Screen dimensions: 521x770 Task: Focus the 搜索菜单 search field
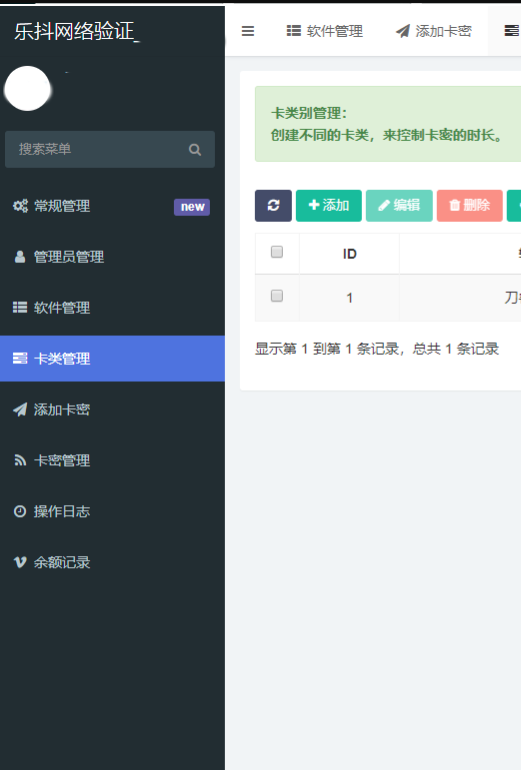click(x=110, y=149)
